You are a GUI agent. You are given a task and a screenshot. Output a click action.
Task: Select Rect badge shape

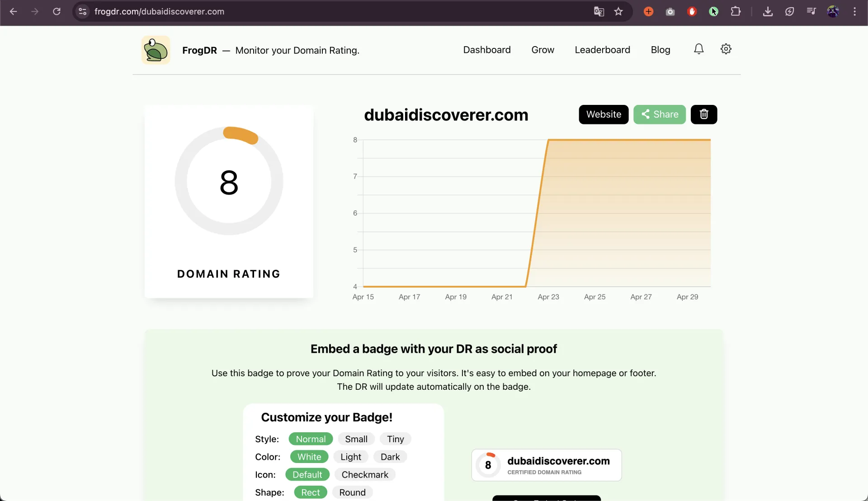coord(311,492)
